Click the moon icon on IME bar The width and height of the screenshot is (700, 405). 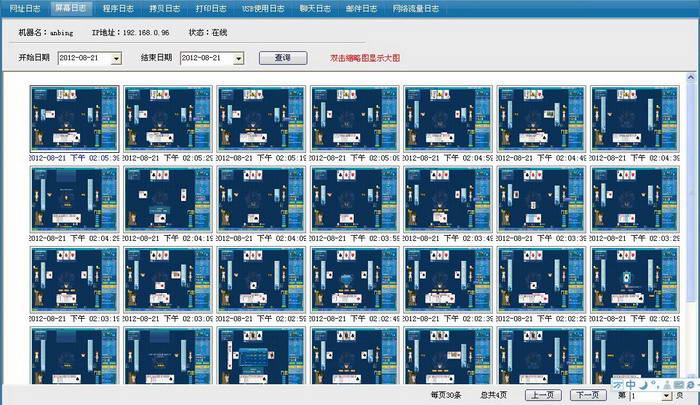643,384
